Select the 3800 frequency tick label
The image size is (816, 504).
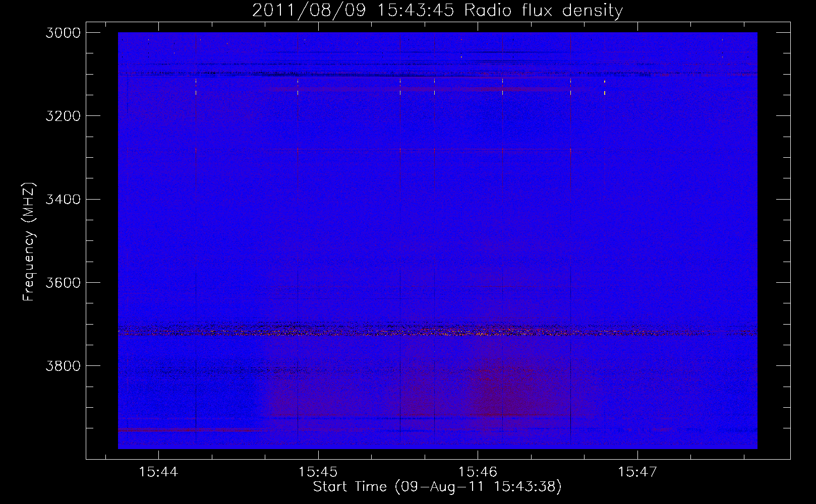[x=63, y=365]
